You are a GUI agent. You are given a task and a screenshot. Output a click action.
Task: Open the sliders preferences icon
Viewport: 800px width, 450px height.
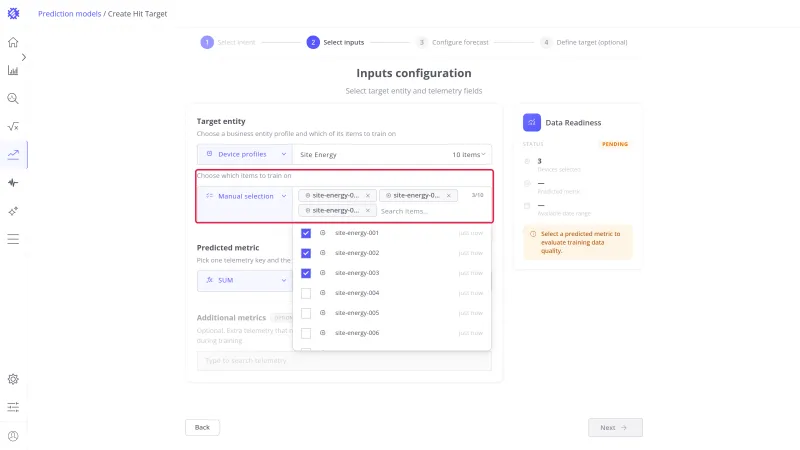13,407
